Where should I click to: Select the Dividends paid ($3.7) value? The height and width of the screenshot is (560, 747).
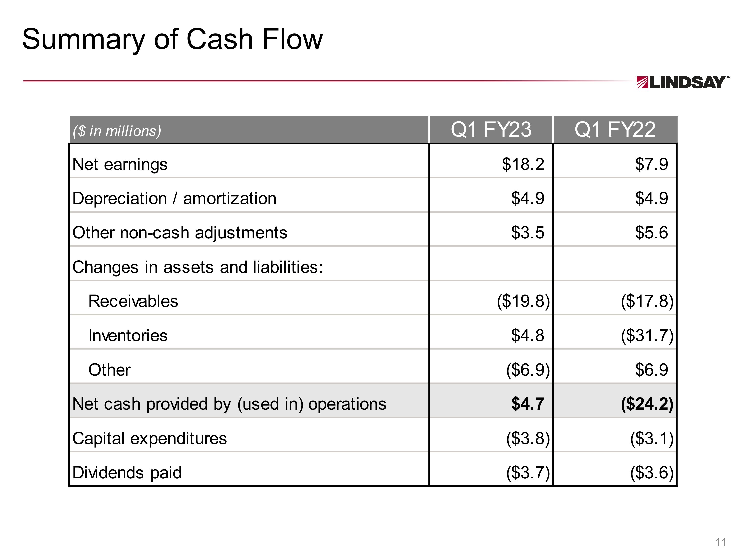point(528,472)
